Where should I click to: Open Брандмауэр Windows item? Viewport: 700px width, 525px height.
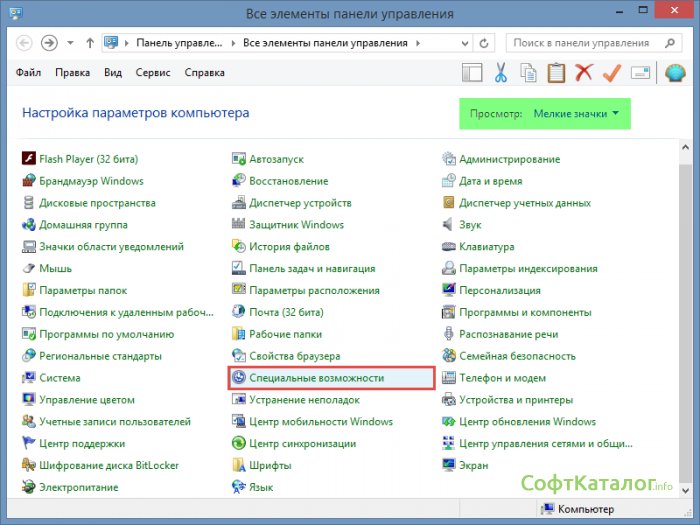tap(91, 181)
